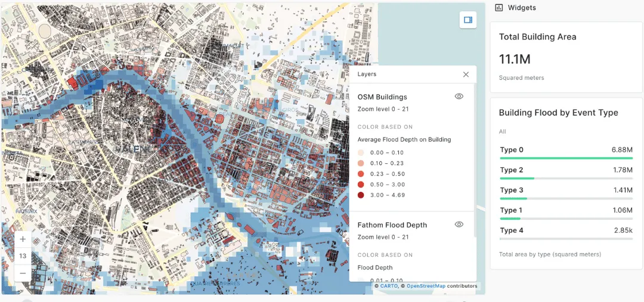Select the 0.23 – 0.50 legend color
Image resolution: width=644 pixels, height=302 pixels.
point(361,174)
